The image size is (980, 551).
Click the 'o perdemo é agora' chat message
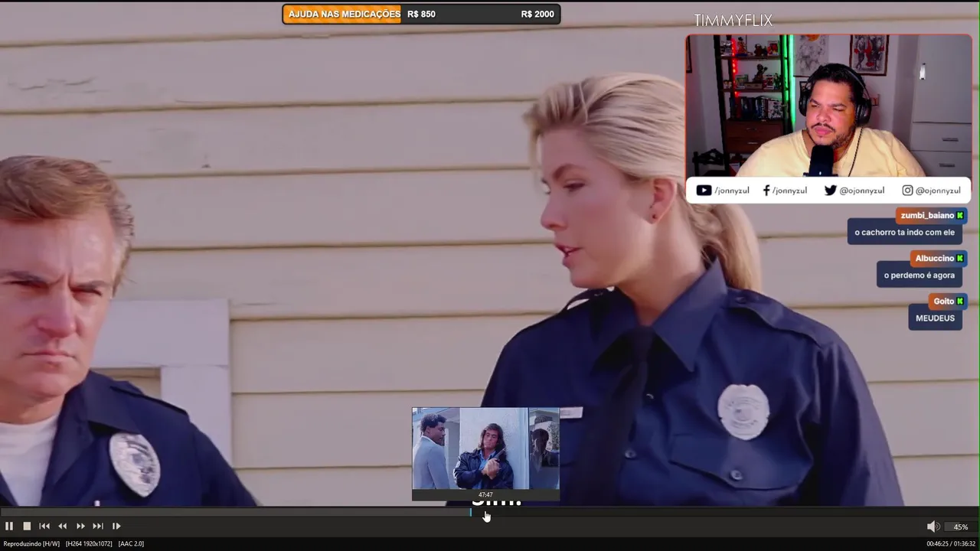click(x=920, y=275)
